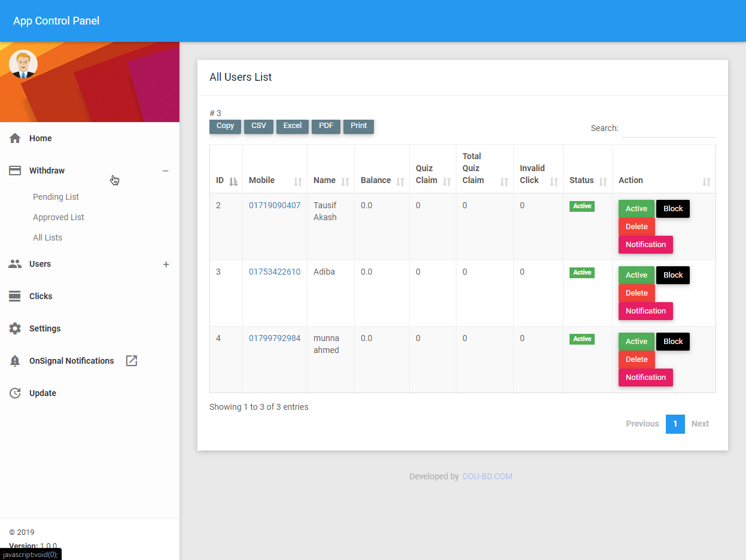This screenshot has width=746, height=560.
Task: Click the user avatar picture
Action: coord(23,64)
